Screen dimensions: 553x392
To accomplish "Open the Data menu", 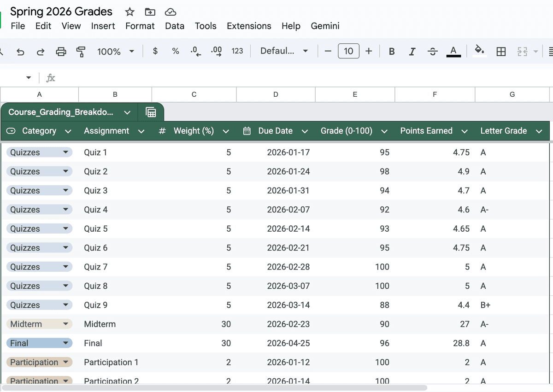I will [175, 26].
